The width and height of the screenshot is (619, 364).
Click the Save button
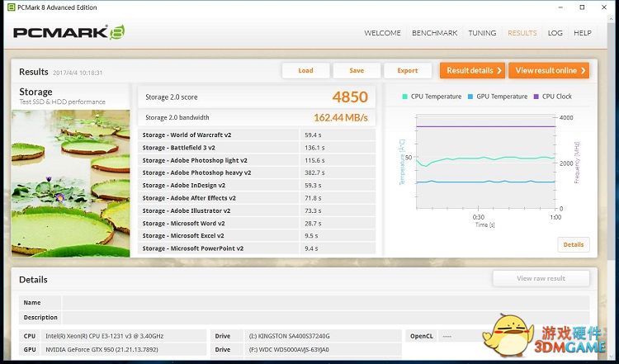click(x=357, y=71)
